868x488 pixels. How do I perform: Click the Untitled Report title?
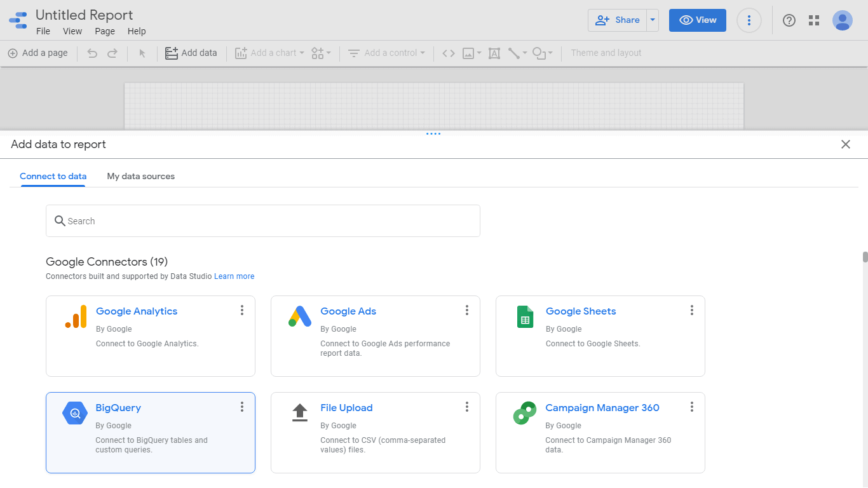[x=85, y=15]
